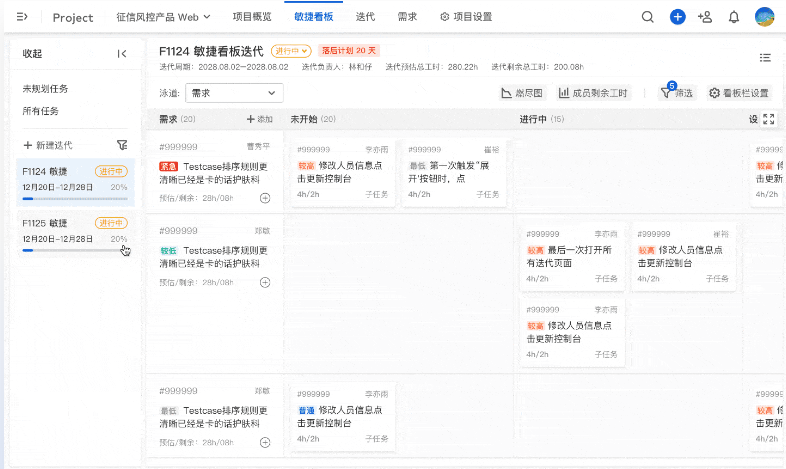
Task: Open the 普通 修改人员信息点 task card
Action: tap(342, 417)
